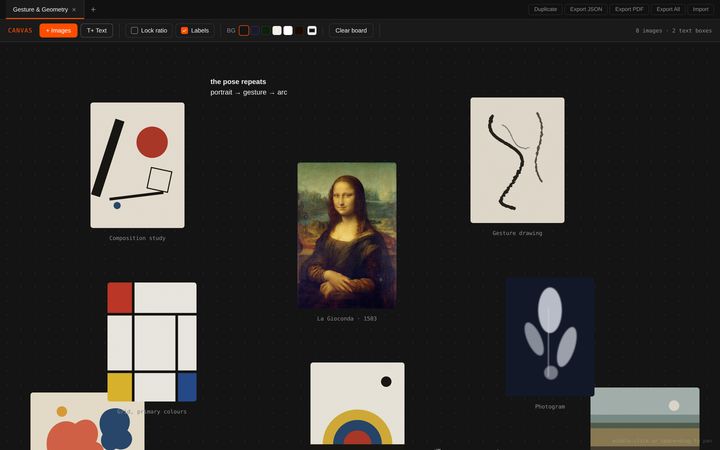This screenshot has height=450, width=720.
Task: Close the Gesture & Geometry tab
Action: [74, 10]
